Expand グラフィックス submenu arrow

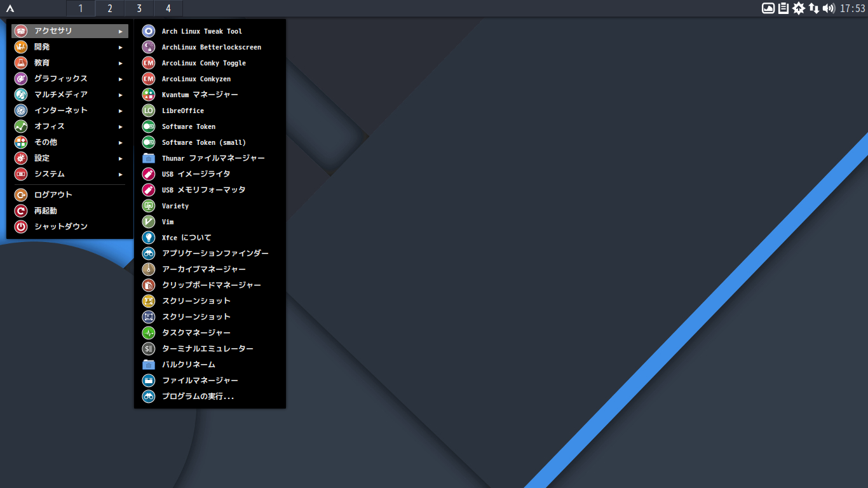[121, 79]
